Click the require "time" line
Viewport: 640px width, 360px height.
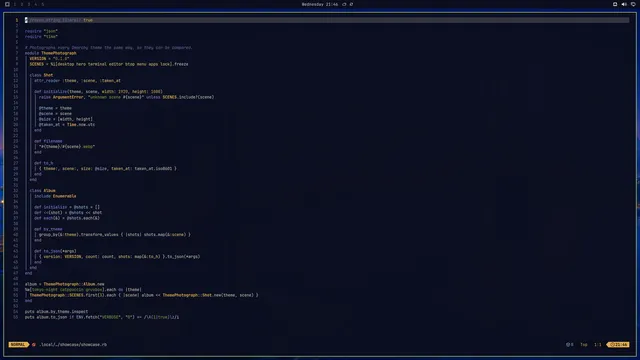pos(41,36)
